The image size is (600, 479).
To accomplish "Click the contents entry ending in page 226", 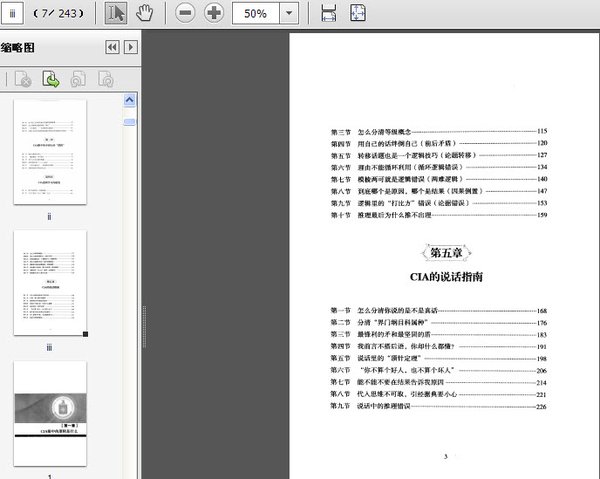I will (x=439, y=406).
